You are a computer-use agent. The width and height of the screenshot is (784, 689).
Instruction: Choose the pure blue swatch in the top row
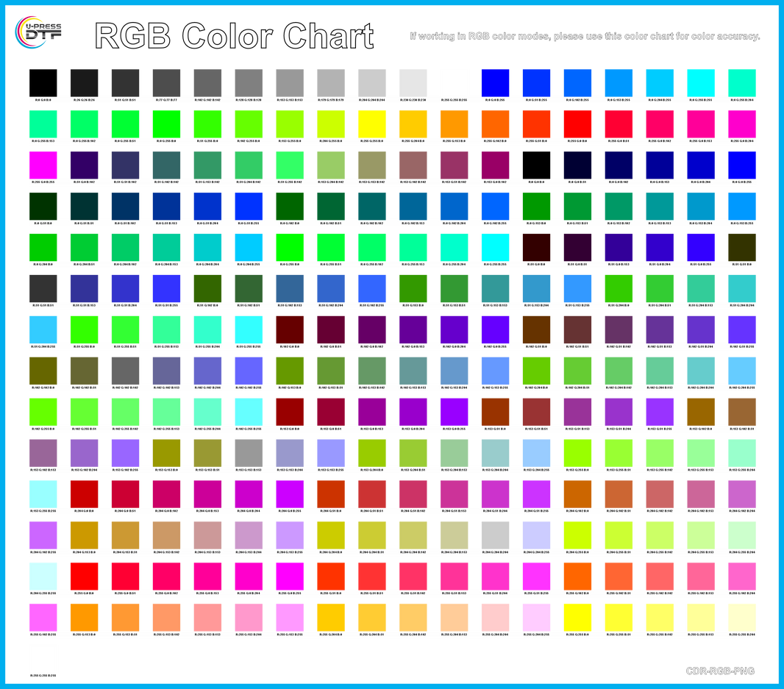pyautogui.click(x=495, y=81)
